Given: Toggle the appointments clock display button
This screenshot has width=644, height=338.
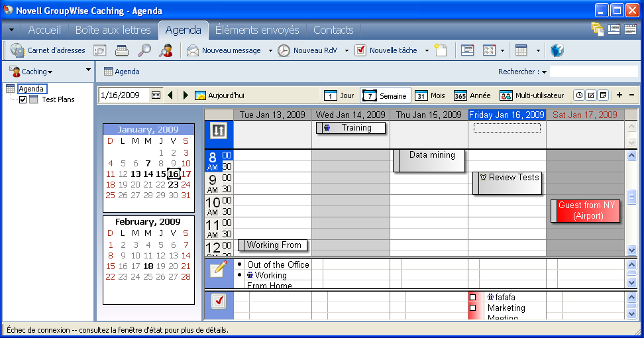Looking at the screenshot, I should 579,95.
